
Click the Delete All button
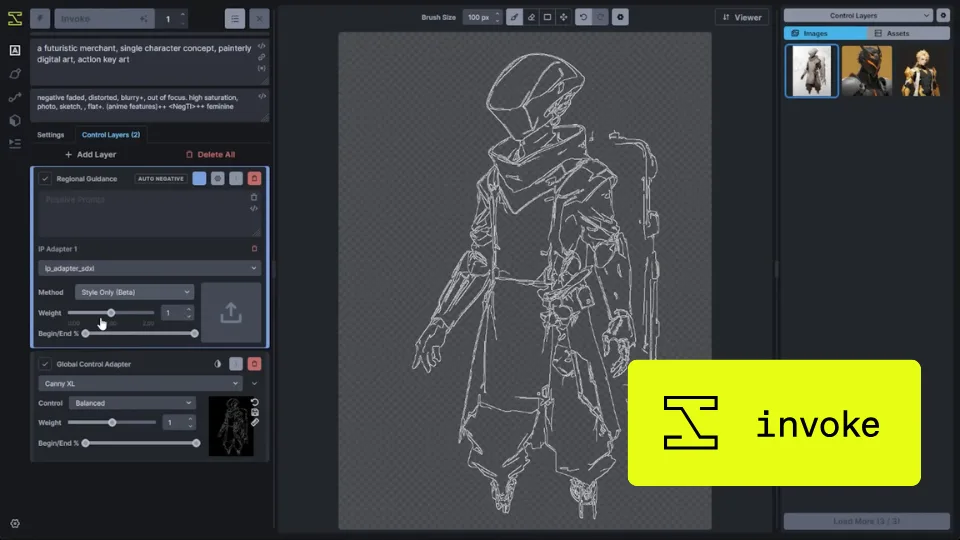[211, 154]
